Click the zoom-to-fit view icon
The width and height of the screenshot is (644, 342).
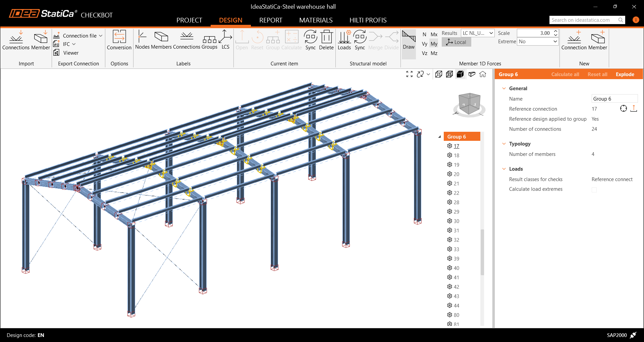tap(409, 74)
